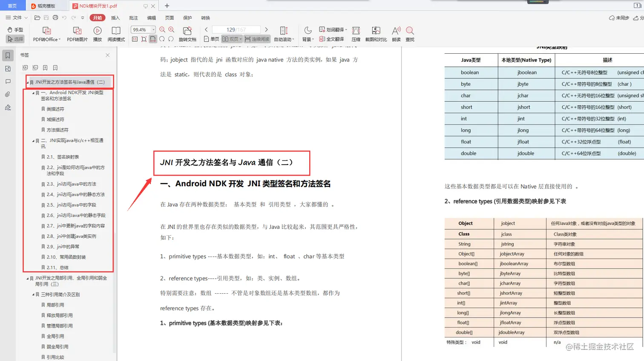644x361 pixels.
Task: Click the 压缩 compress icon
Action: pos(356,34)
